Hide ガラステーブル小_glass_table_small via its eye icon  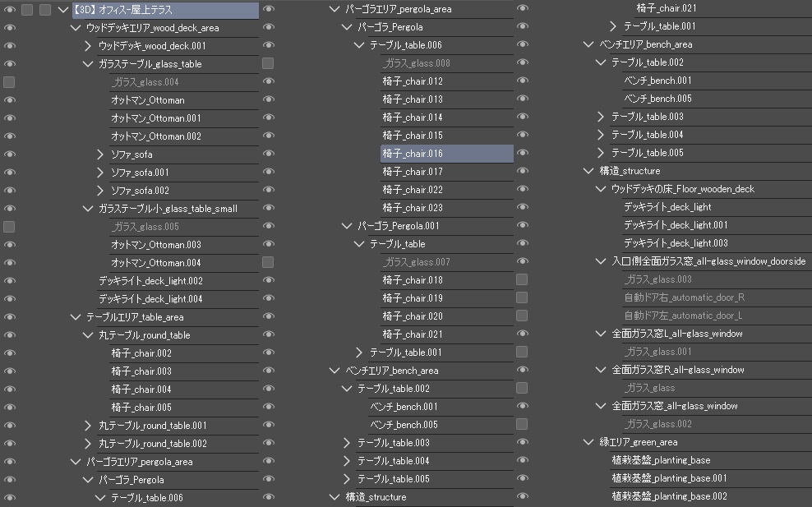[9, 209]
